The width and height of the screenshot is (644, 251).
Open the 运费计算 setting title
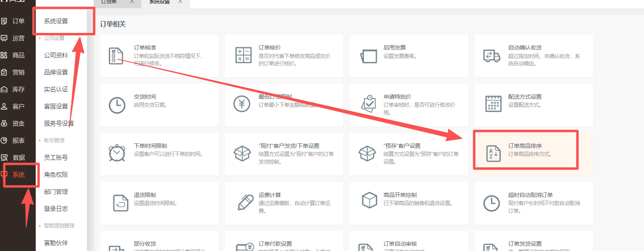tap(269, 195)
